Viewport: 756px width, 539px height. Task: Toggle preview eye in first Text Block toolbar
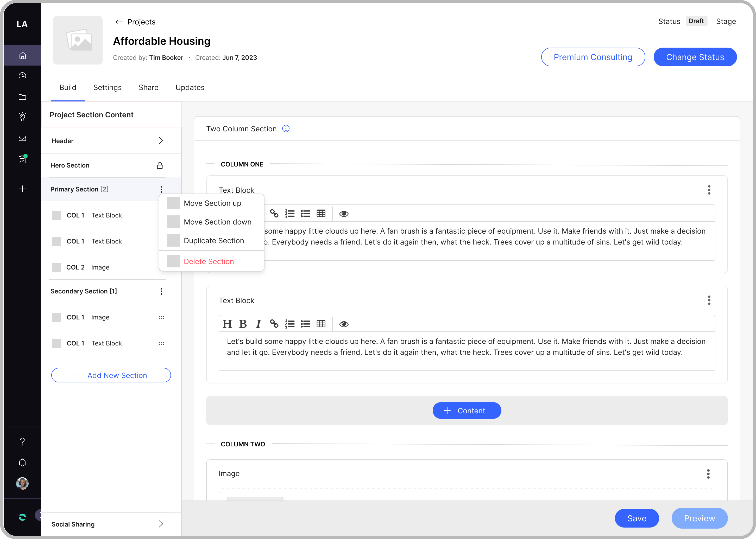(344, 214)
